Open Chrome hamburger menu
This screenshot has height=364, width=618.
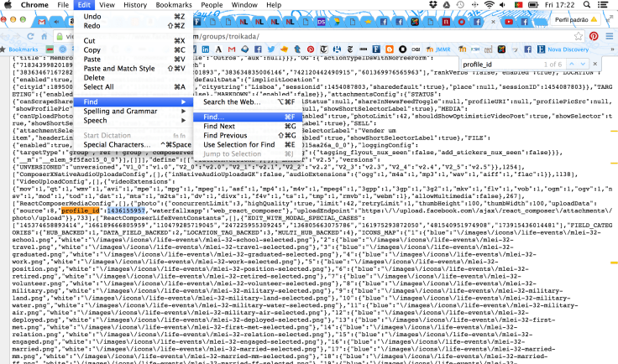[x=610, y=36]
